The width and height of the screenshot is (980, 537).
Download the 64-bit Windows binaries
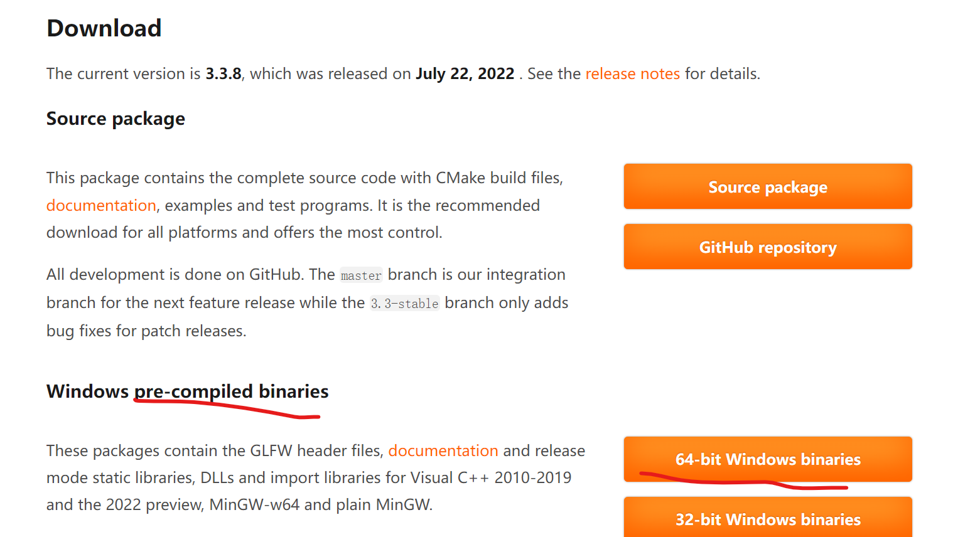point(767,459)
